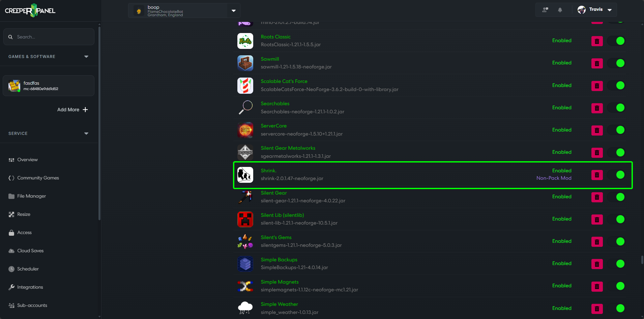Disable the Roots Classic mod toggle

pyautogui.click(x=616, y=41)
